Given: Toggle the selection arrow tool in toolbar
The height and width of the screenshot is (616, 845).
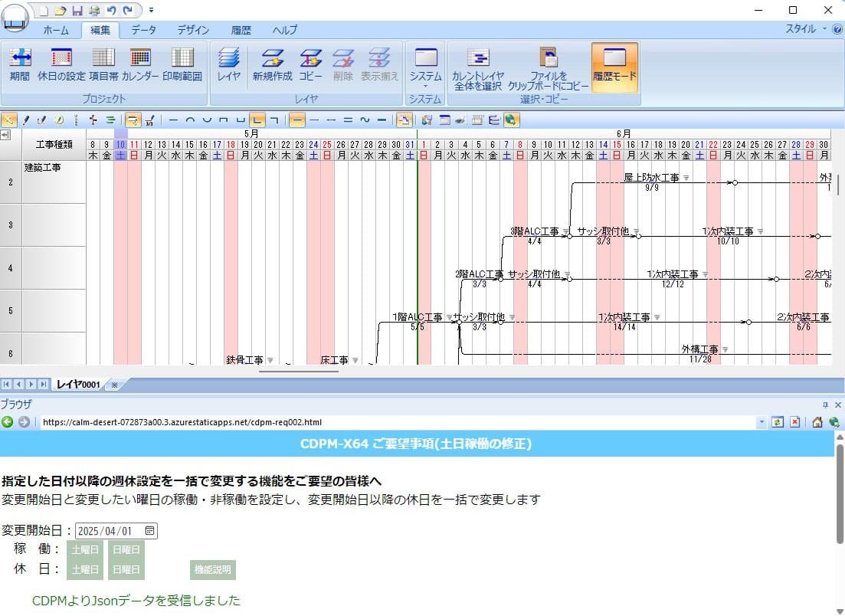Looking at the screenshot, I should (9, 120).
